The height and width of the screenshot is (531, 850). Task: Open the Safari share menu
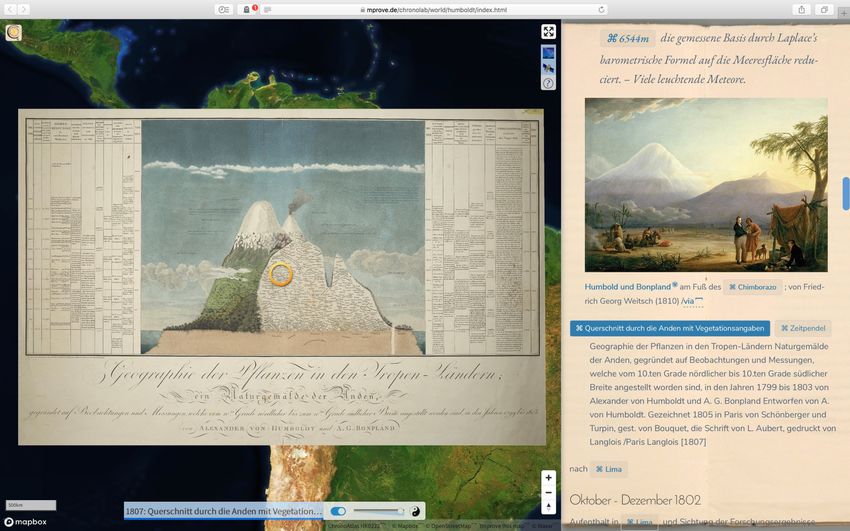801,9
